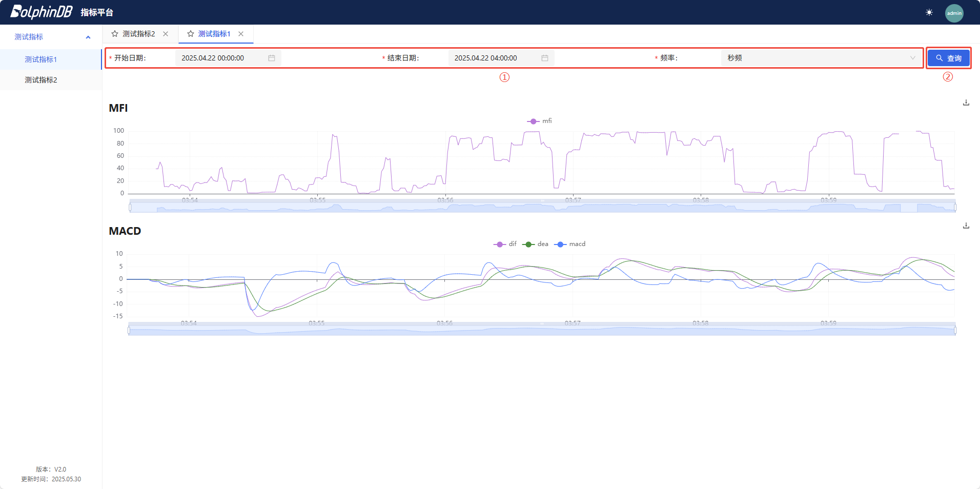Download the MFI chart image

tap(966, 103)
